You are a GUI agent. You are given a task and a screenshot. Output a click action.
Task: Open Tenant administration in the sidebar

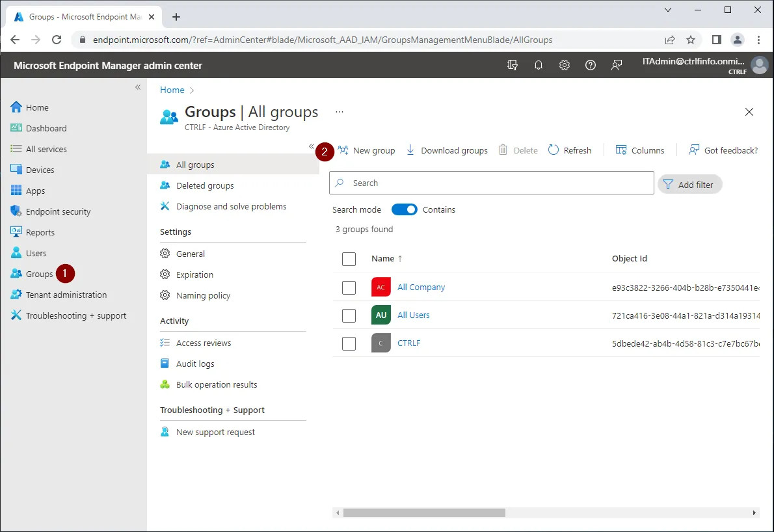[59, 295]
